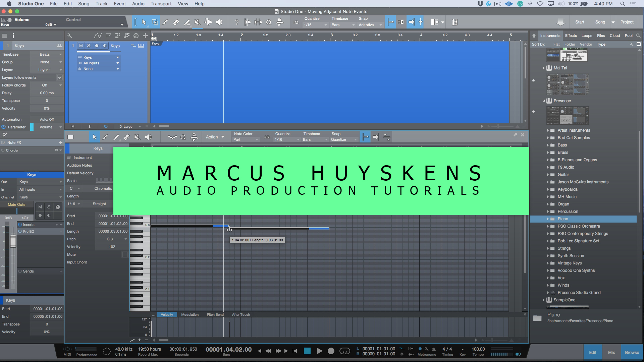644x362 pixels.
Task: Click the Mix button at bottom right
Action: tap(611, 352)
